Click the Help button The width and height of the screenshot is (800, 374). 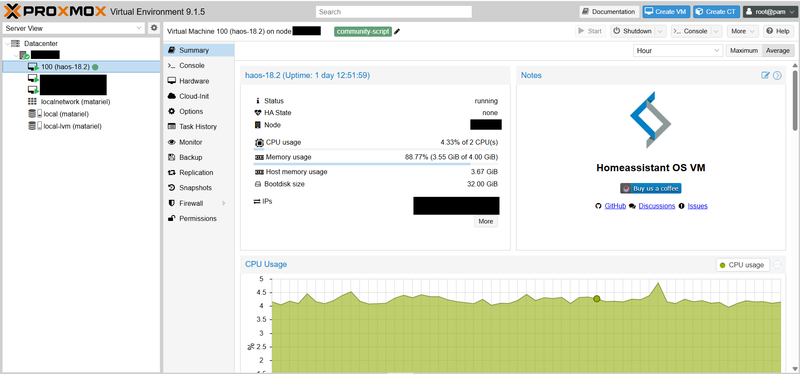tap(779, 32)
